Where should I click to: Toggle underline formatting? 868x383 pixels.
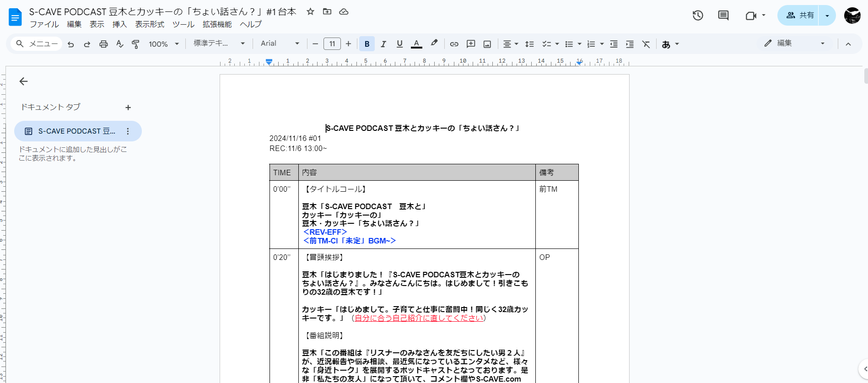tap(399, 44)
